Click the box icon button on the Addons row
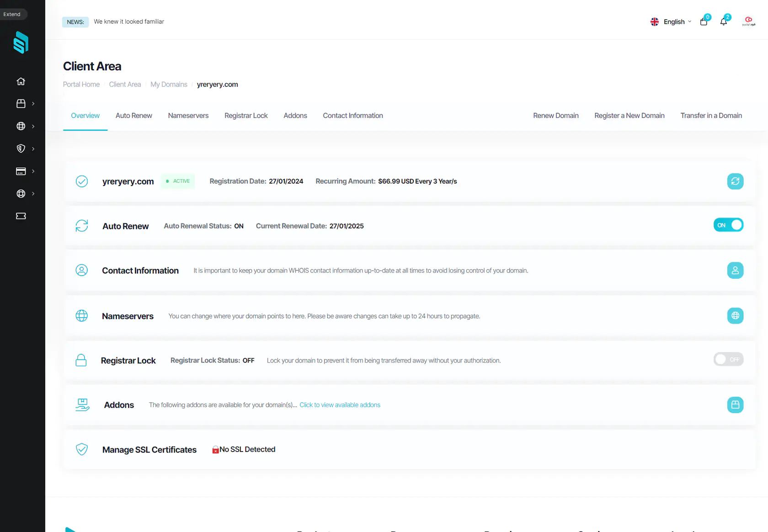The height and width of the screenshot is (532, 768). [735, 405]
